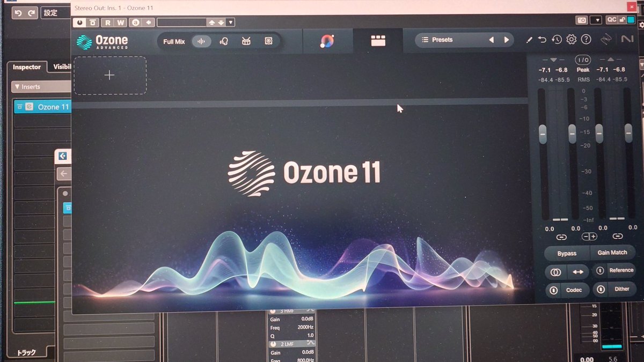Toggle link for output gain faders
This screenshot has height=362, width=644.
coord(618,236)
